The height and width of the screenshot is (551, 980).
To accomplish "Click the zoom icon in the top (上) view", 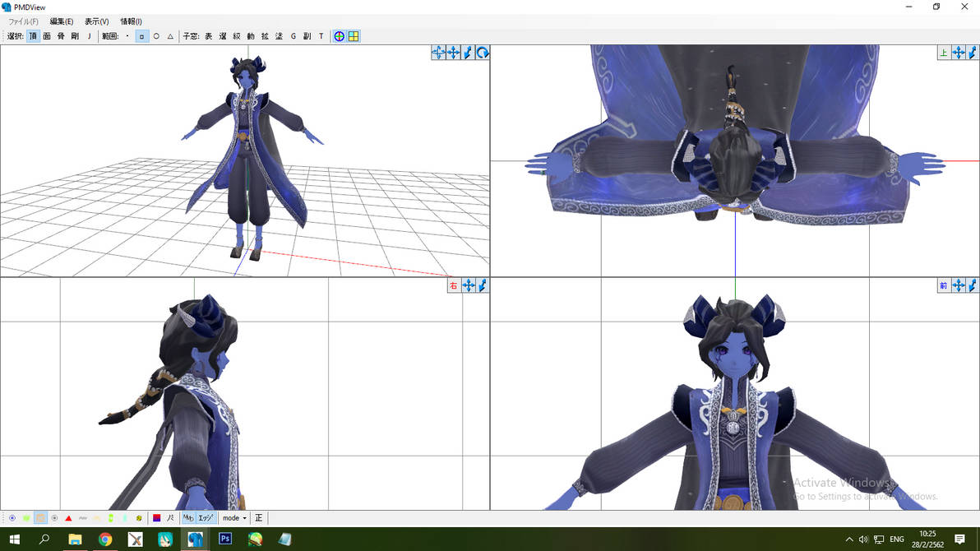I will [x=973, y=53].
